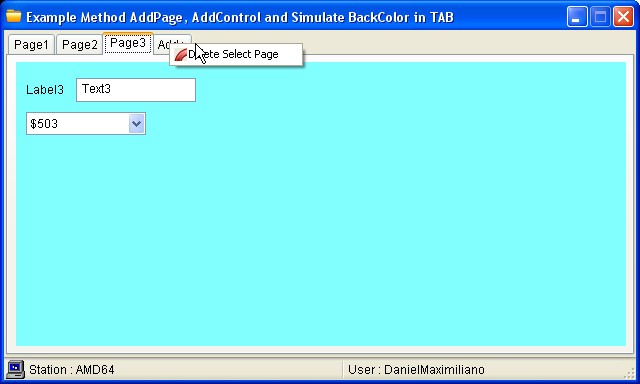The image size is (640, 384).
Task: Close the example window
Action: coord(623,17)
